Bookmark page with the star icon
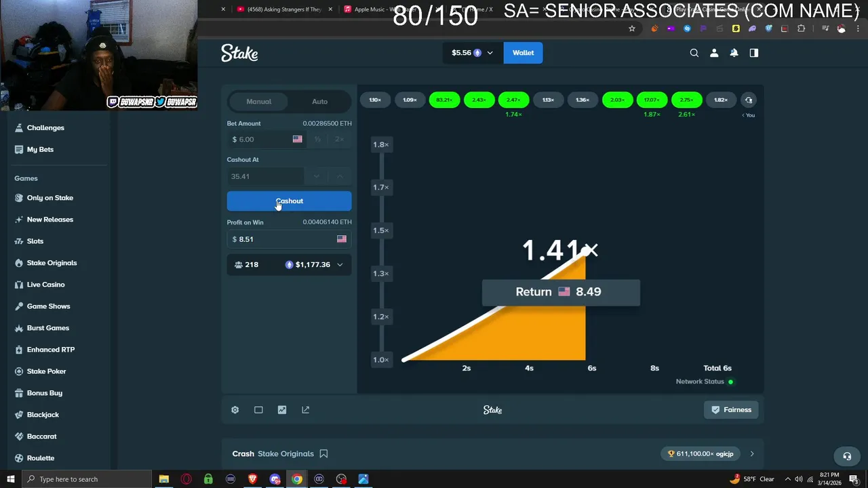Screen dimensions: 868x488 (632, 28)
